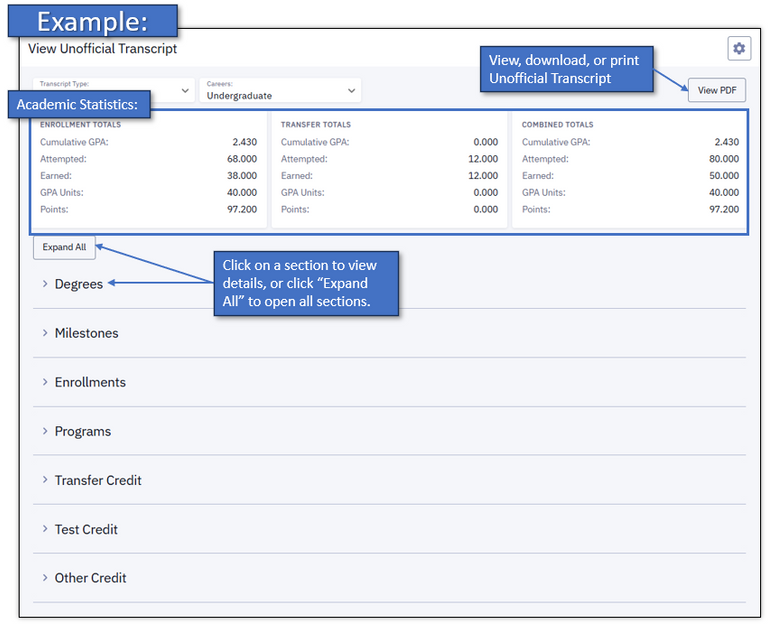Open the Careers dropdown showing Undergraduate

(x=280, y=90)
